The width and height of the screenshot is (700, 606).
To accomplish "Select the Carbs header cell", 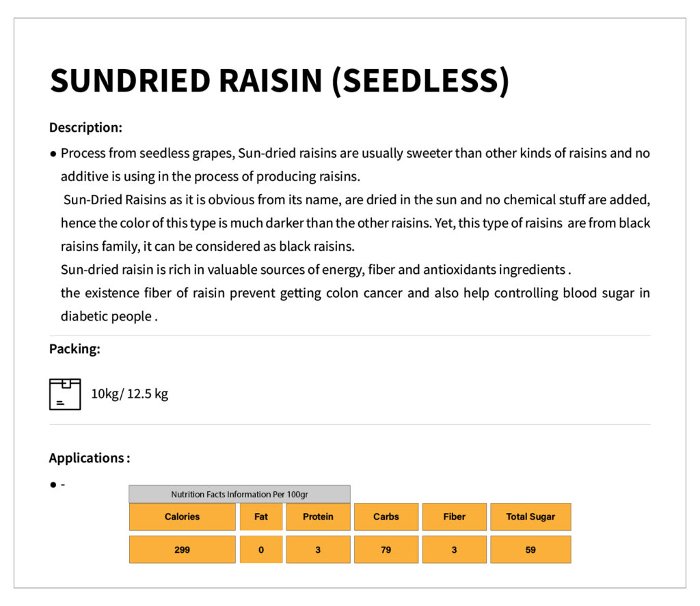I will [x=386, y=517].
